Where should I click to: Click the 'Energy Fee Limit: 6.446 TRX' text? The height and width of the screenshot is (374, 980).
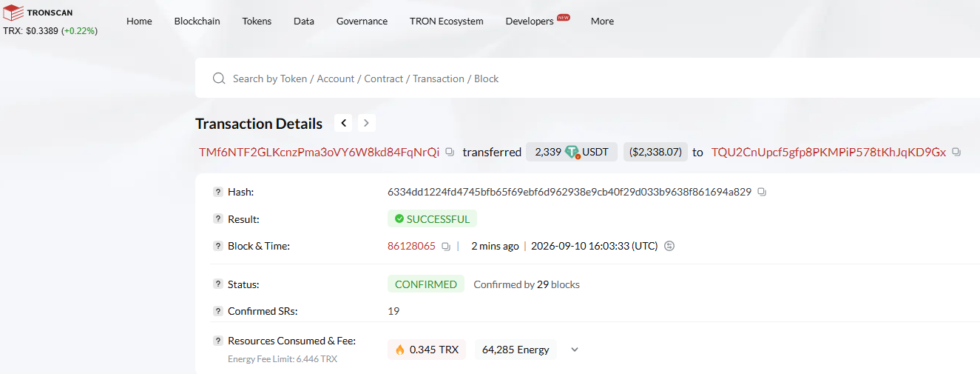click(283, 359)
